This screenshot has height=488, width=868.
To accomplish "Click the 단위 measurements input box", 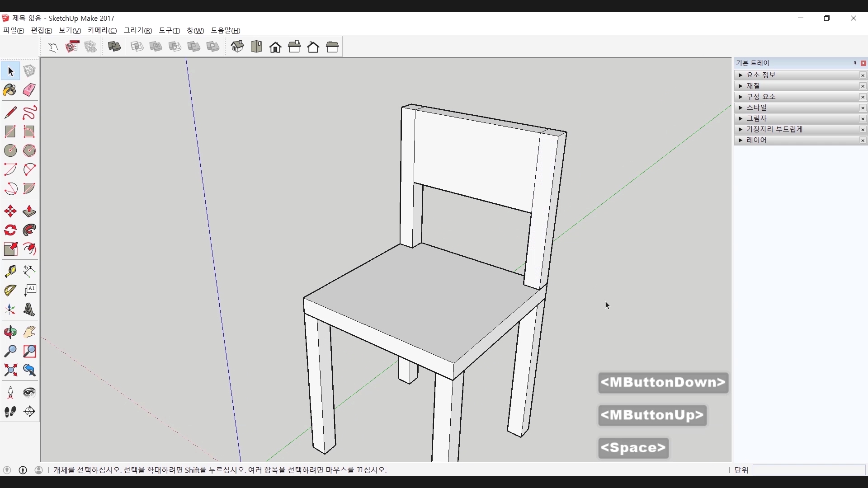I will pos(809,470).
